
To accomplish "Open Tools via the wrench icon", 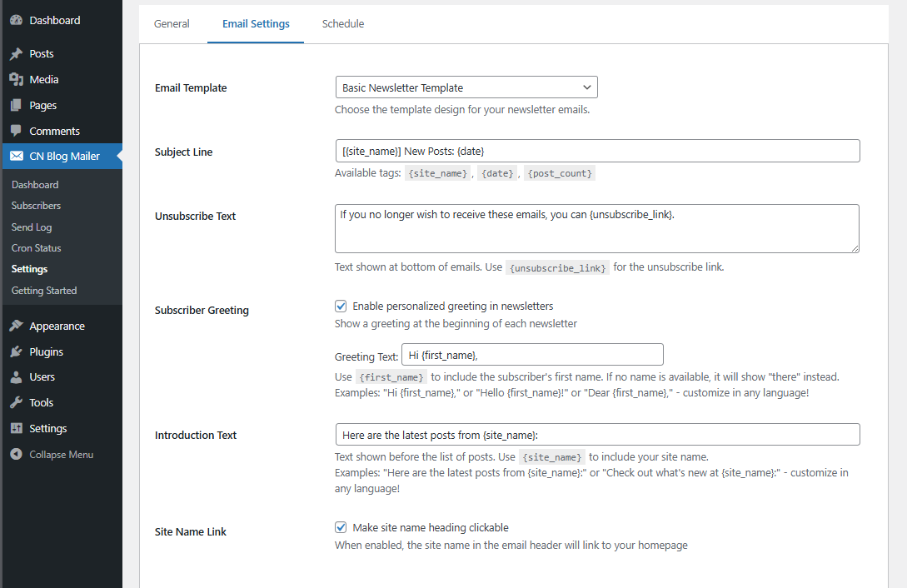I will click(x=17, y=402).
